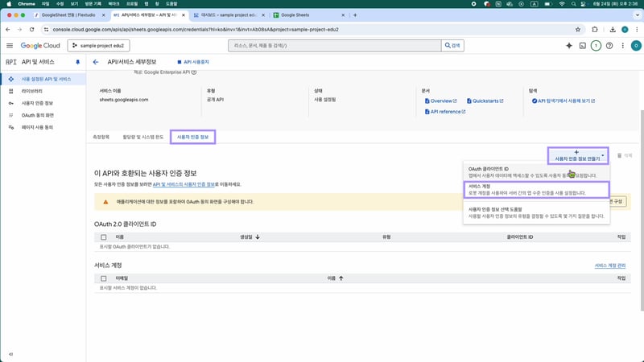Open the Overview documentation link
The width and height of the screenshot is (644, 362).
[440, 101]
